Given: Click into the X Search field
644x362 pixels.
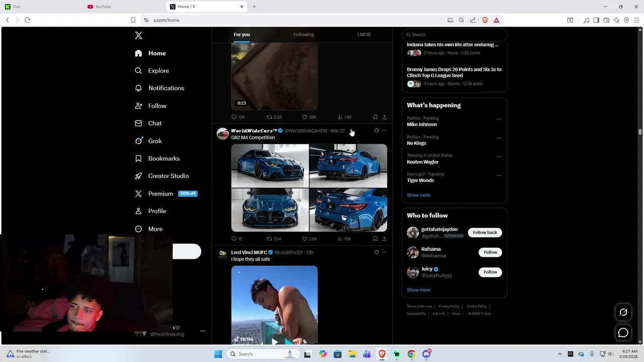Looking at the screenshot, I should (455, 35).
